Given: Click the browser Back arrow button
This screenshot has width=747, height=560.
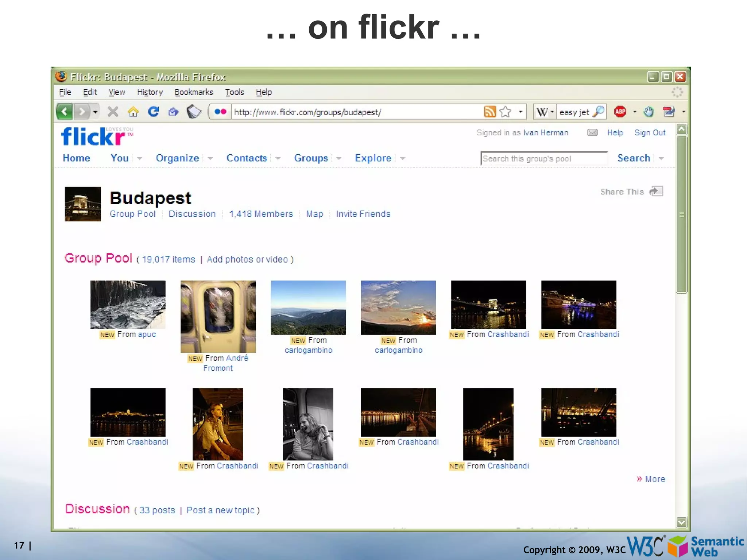Looking at the screenshot, I should (65, 112).
